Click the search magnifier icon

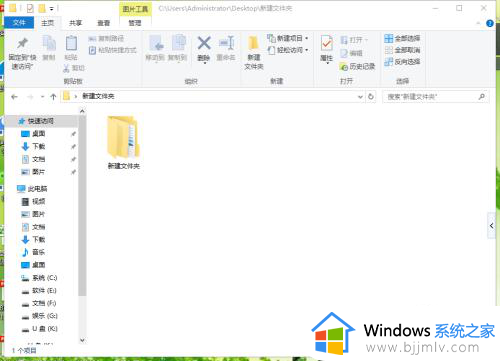(482, 97)
